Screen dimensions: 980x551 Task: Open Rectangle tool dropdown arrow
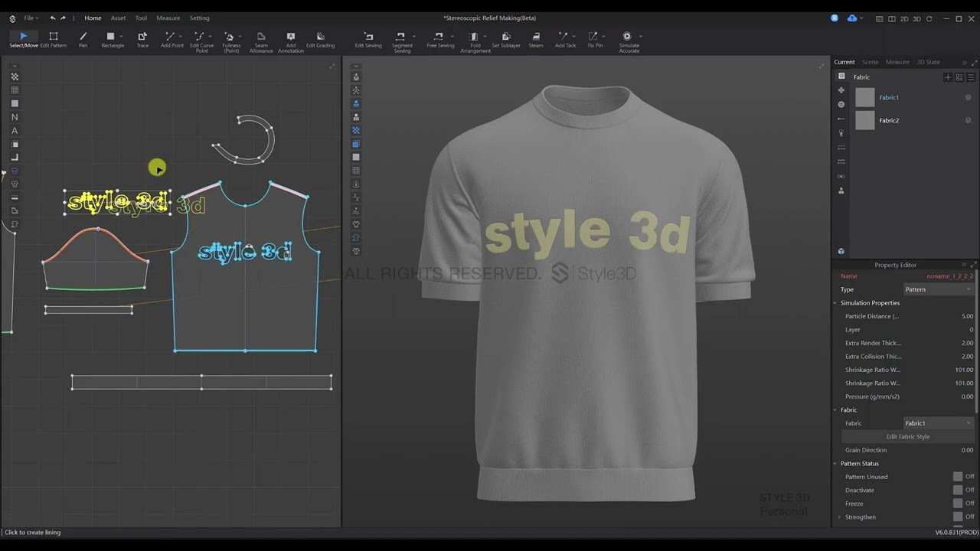click(121, 36)
